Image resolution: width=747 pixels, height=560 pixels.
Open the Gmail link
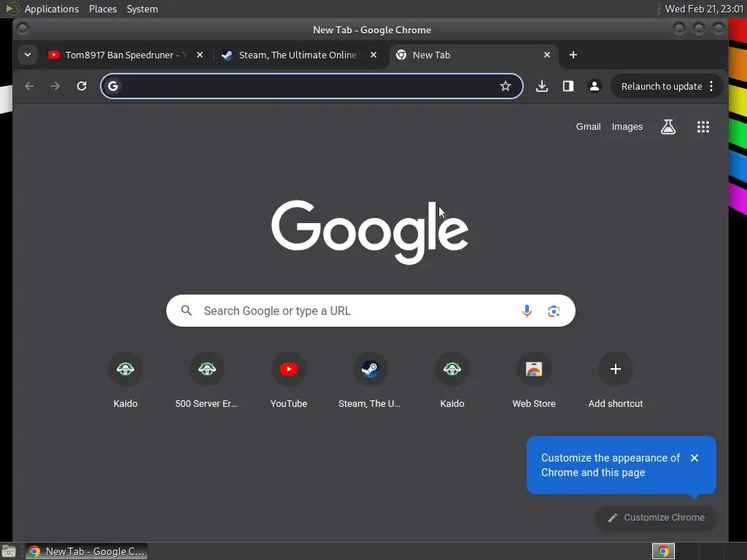588,127
